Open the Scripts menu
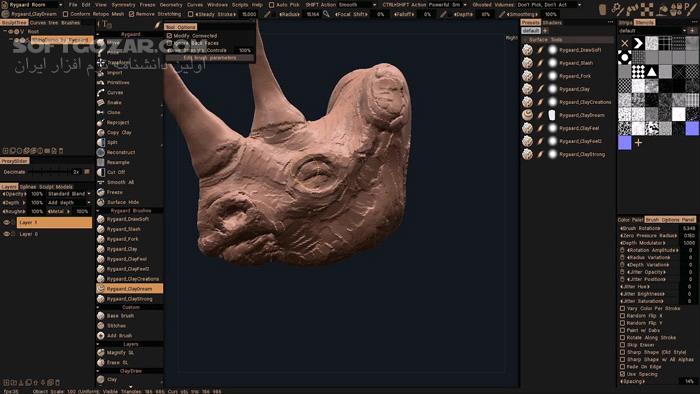 [240, 5]
